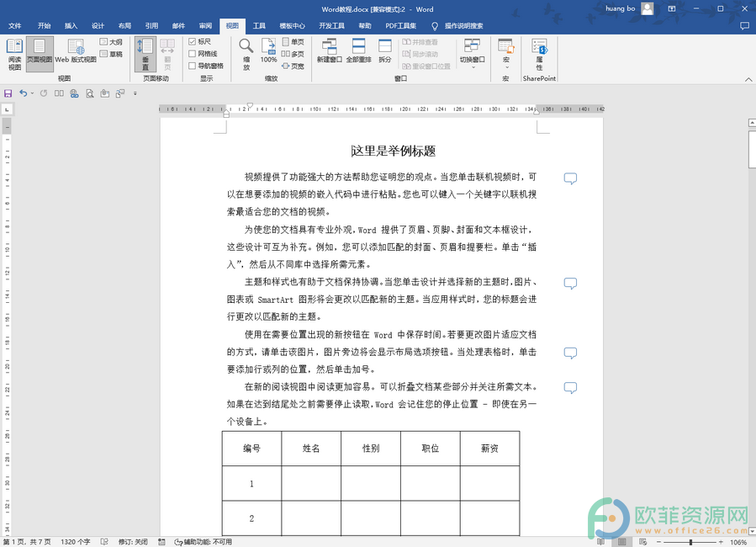756x547 pixels.
Task: Click the zoom slider in status bar
Action: tap(690, 542)
